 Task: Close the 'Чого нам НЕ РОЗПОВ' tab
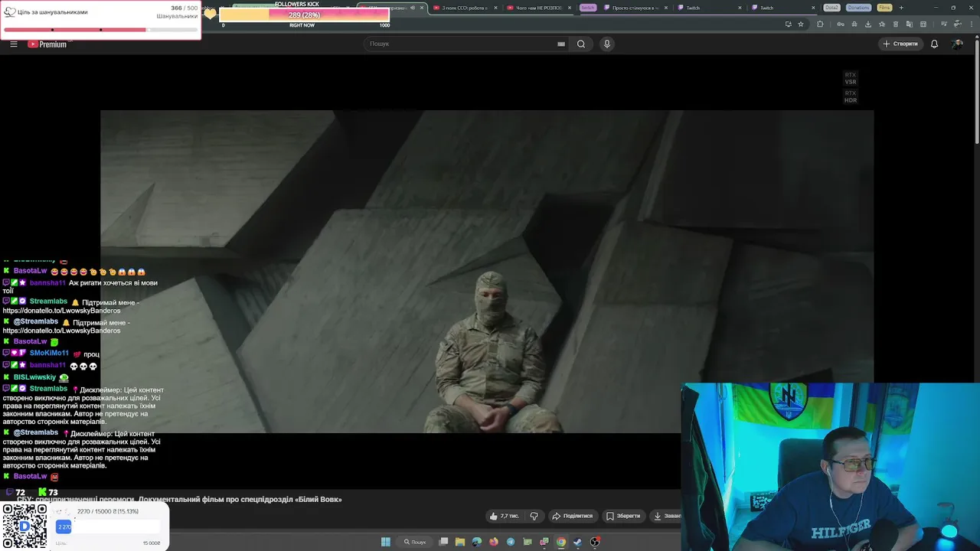tap(570, 8)
